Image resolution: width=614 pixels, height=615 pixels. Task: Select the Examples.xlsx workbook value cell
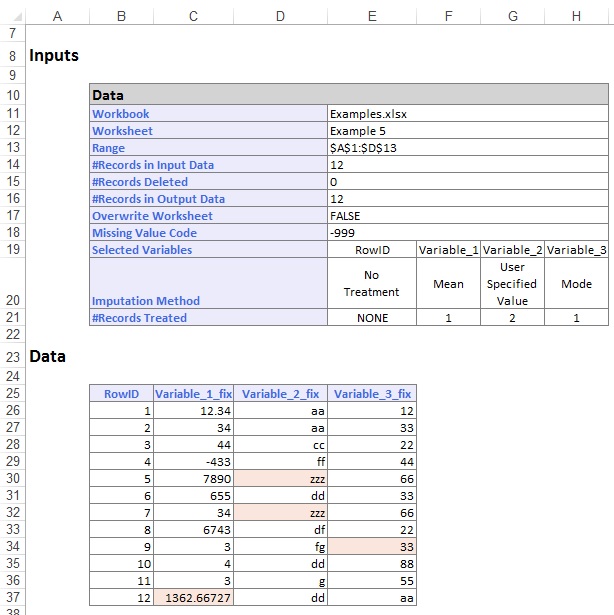click(467, 114)
